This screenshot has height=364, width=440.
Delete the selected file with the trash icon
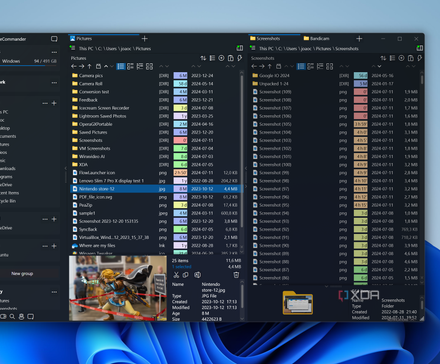click(236, 275)
